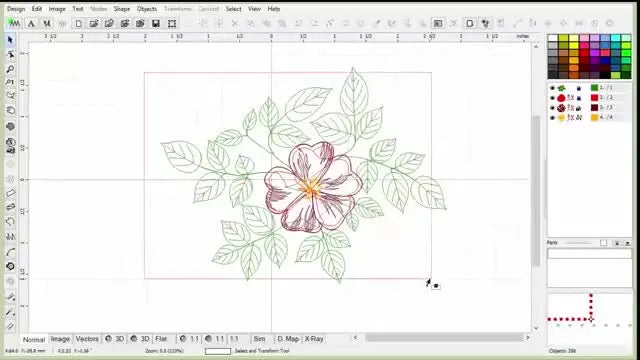Click red thread color square in row 2
640x360 pixels.
[x=594, y=98]
